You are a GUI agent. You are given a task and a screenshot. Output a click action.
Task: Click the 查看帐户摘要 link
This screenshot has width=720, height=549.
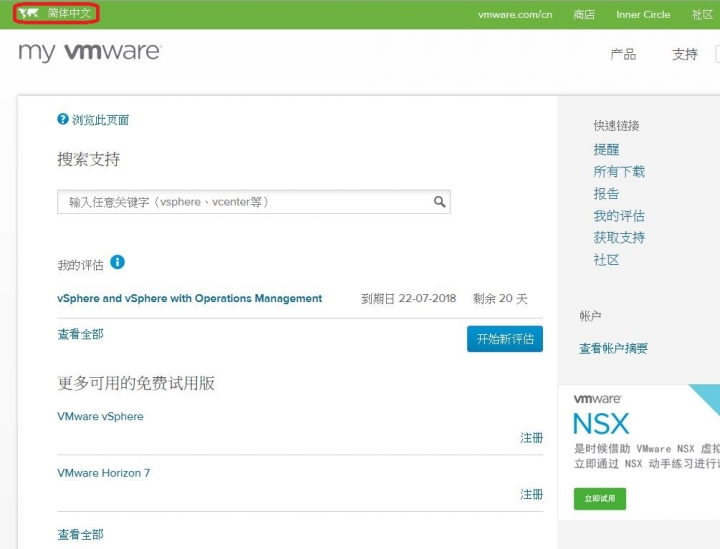613,348
